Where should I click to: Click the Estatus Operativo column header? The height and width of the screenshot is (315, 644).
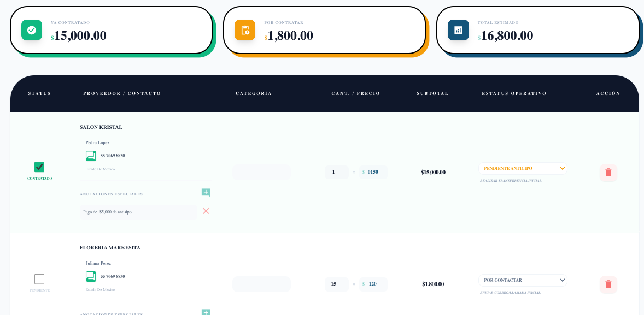click(513, 93)
